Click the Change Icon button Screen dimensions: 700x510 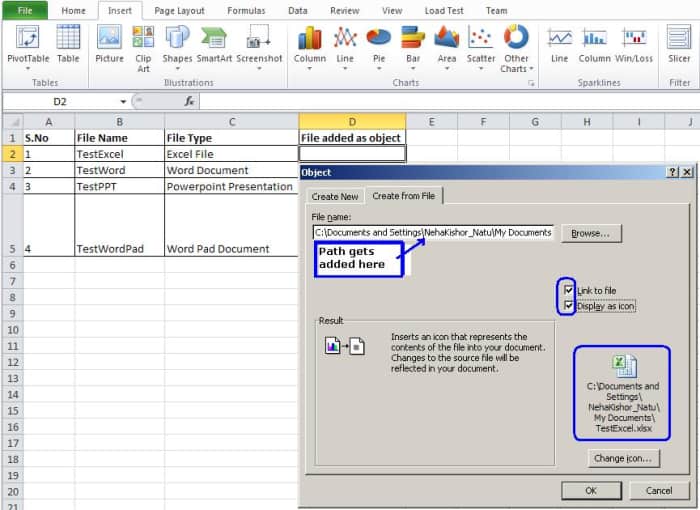(x=623, y=458)
